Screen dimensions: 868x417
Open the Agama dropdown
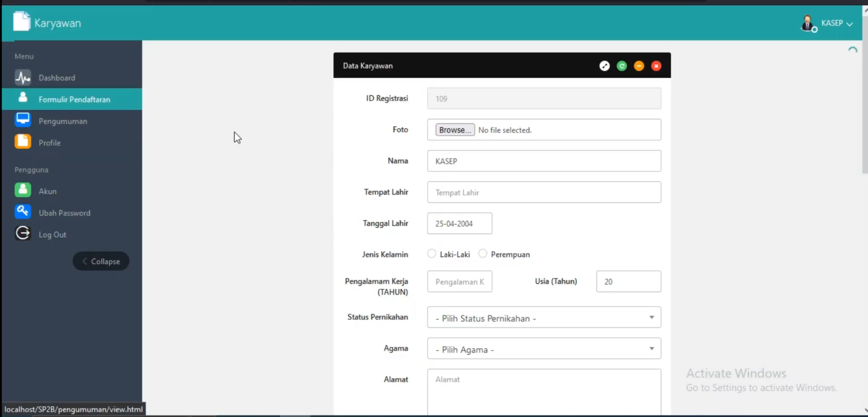tap(544, 348)
